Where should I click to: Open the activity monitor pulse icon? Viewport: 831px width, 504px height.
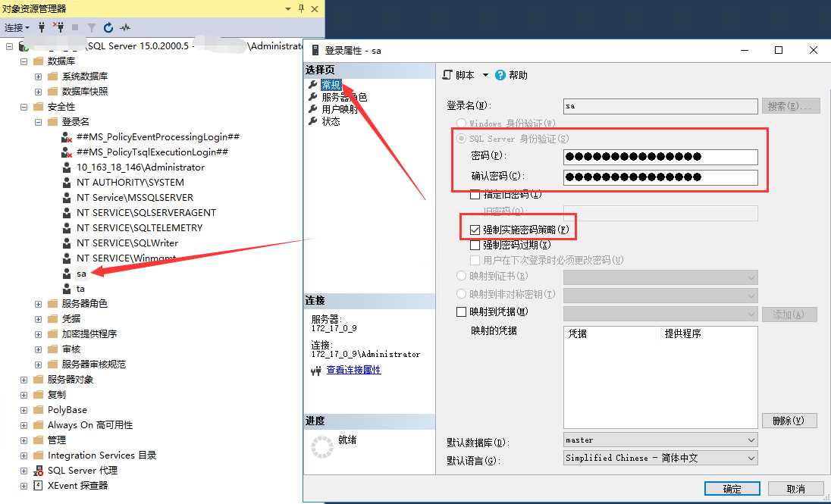coord(125,27)
